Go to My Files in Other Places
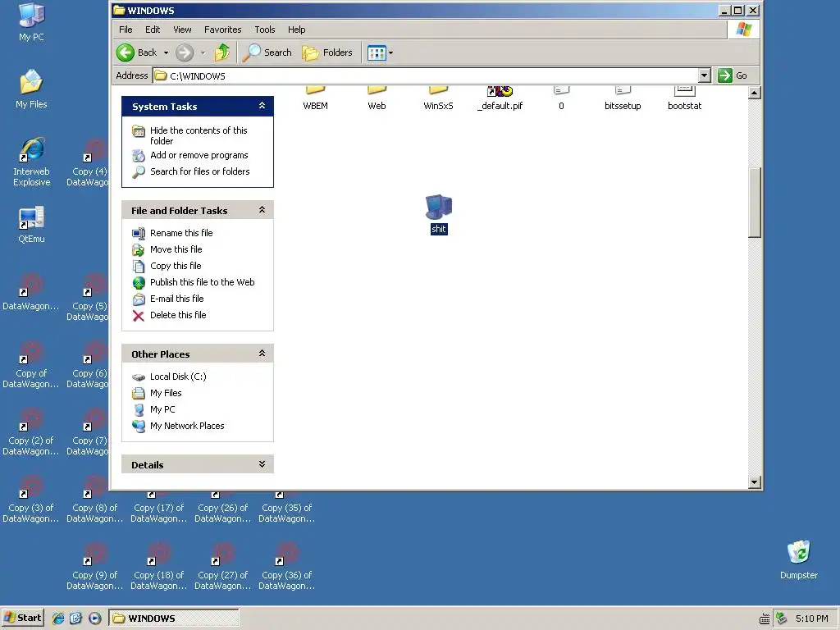The height and width of the screenshot is (630, 840). 166,393
